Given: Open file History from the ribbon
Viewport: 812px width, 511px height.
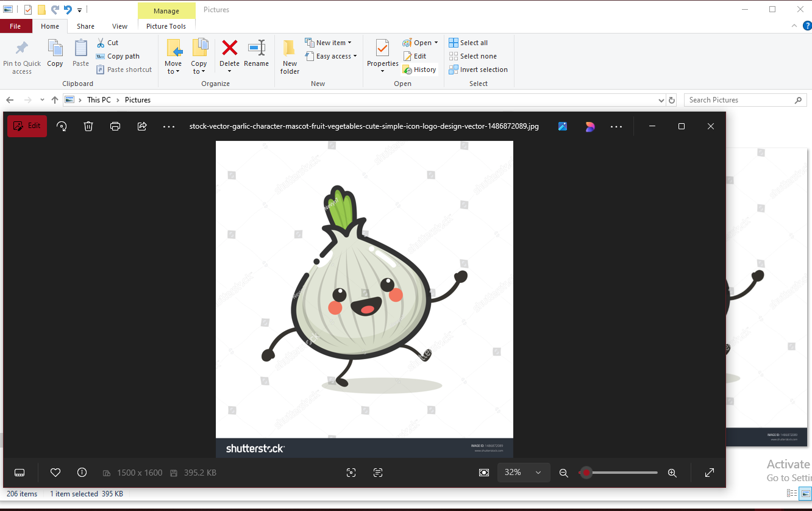Looking at the screenshot, I should pyautogui.click(x=419, y=70).
